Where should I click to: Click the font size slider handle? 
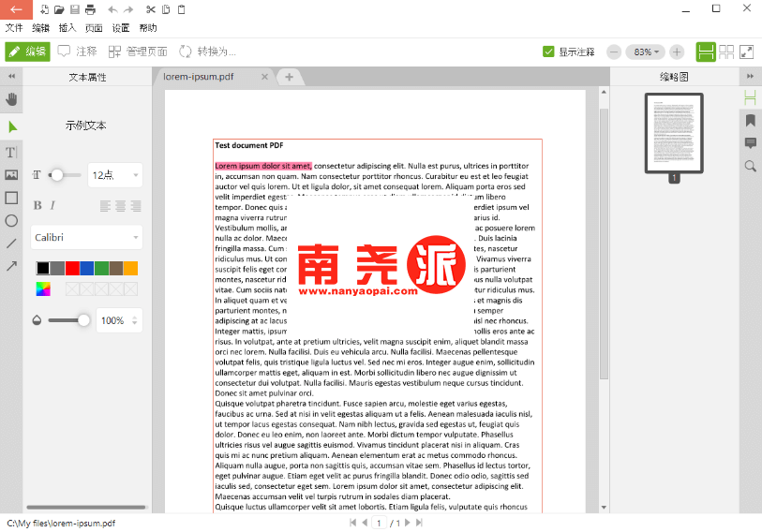pos(57,175)
